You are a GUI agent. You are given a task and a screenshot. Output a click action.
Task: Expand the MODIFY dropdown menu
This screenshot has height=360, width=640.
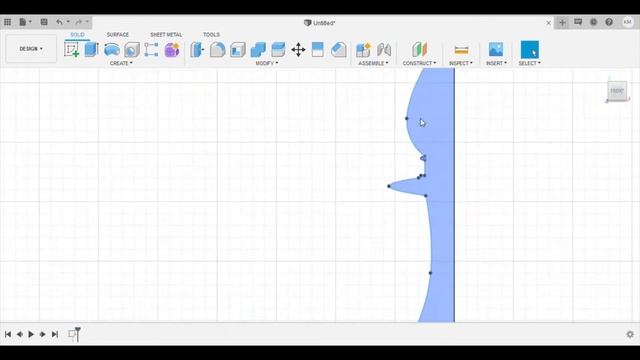click(x=267, y=63)
